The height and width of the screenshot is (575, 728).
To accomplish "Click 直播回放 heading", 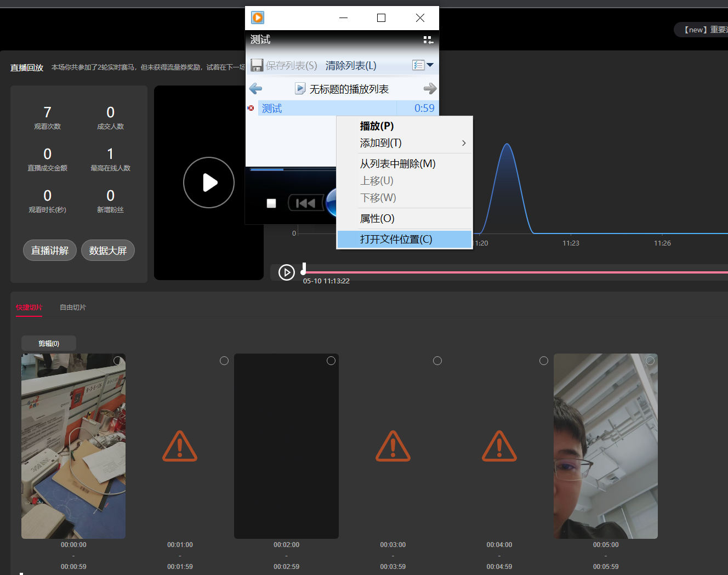I will click(x=27, y=68).
